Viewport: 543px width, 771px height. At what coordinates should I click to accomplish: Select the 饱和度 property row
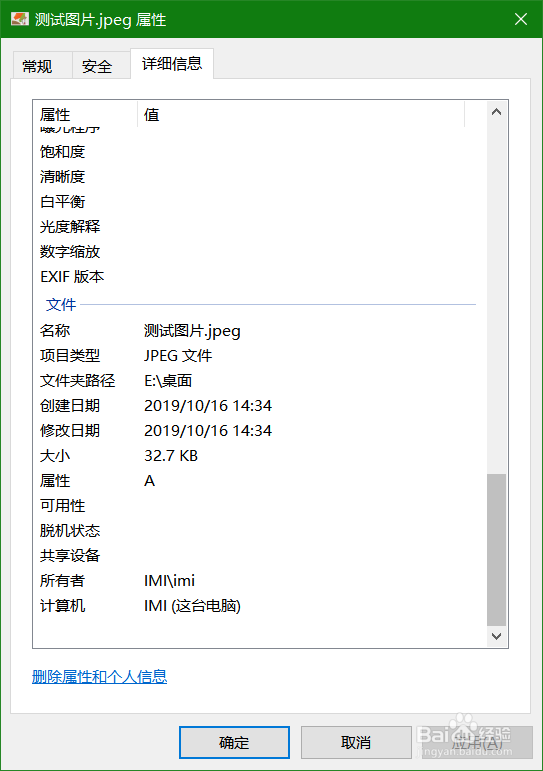pyautogui.click(x=256, y=152)
